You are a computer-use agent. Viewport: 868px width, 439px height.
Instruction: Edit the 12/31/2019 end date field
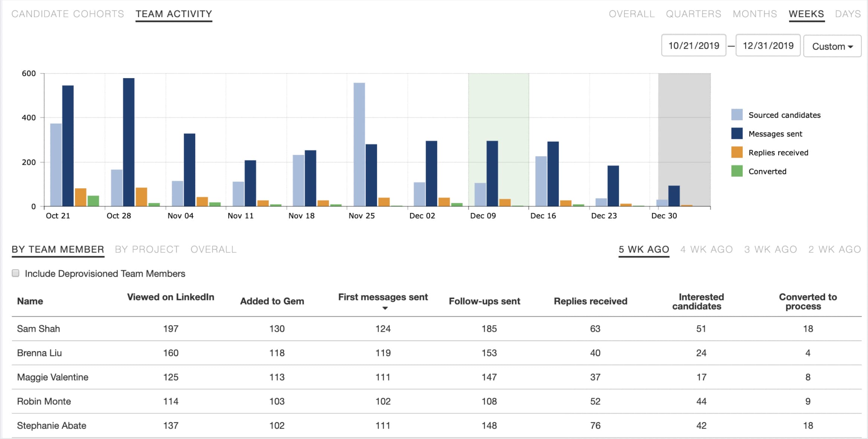(x=767, y=45)
